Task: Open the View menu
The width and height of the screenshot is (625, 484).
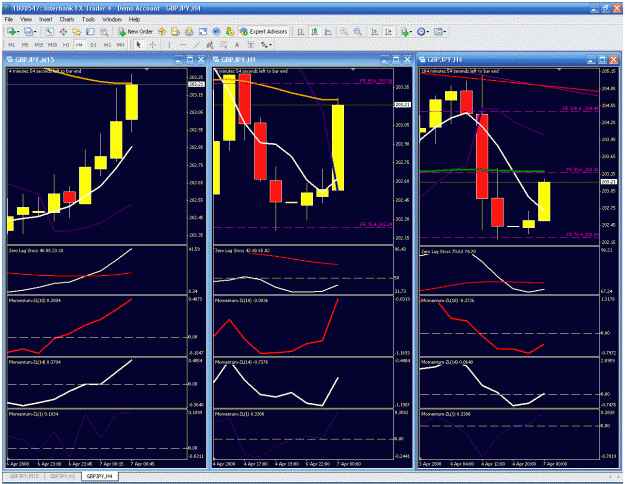Action: [26, 19]
